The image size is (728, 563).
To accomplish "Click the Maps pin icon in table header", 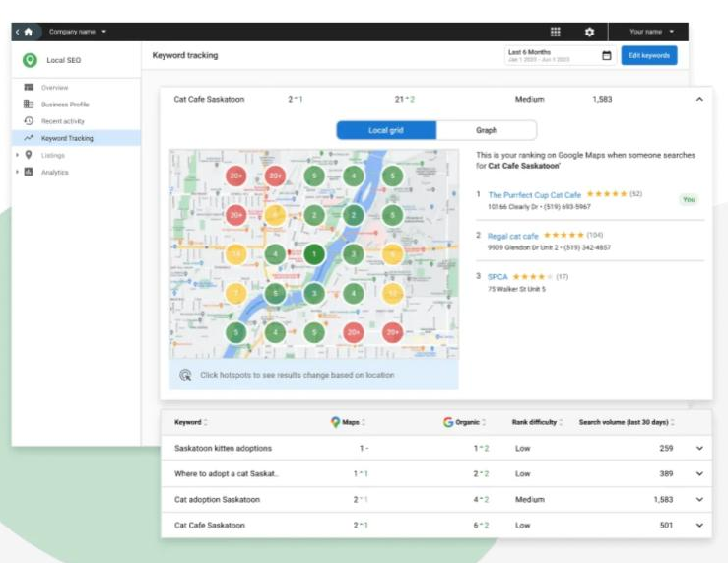I will point(335,422).
